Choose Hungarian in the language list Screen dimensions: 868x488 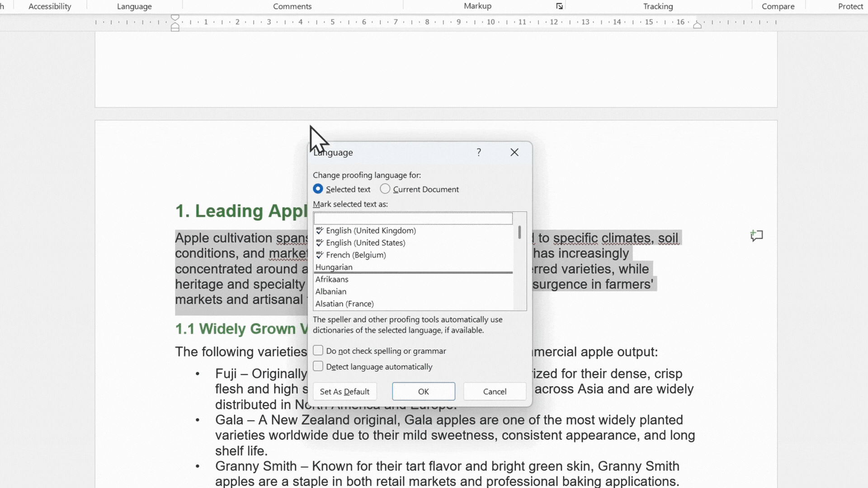(x=413, y=267)
